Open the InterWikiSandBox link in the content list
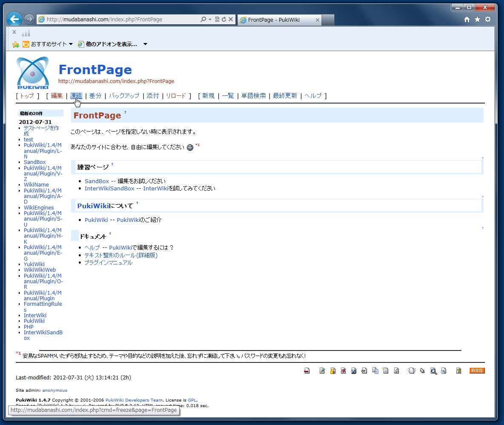 109,188
